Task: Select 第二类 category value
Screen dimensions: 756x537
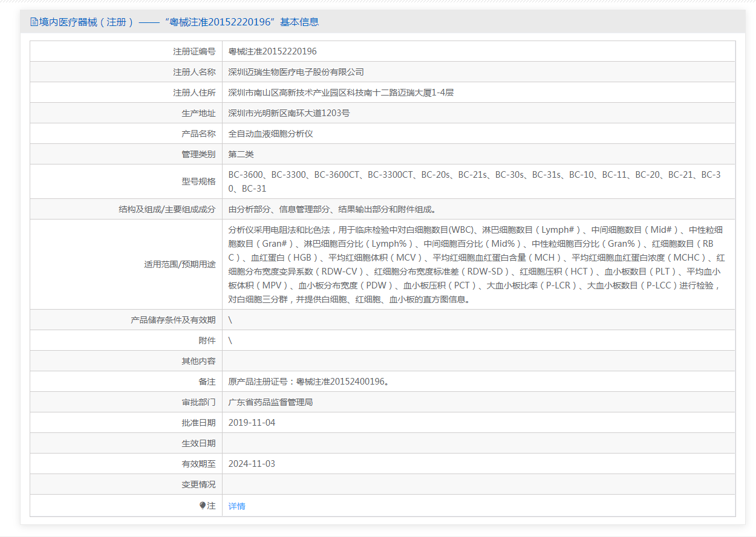Action: [x=241, y=154]
